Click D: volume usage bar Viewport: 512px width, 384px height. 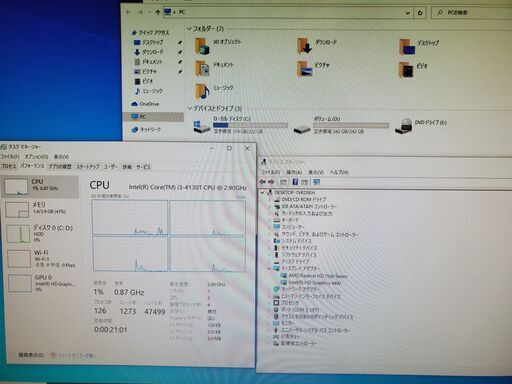coord(351,125)
